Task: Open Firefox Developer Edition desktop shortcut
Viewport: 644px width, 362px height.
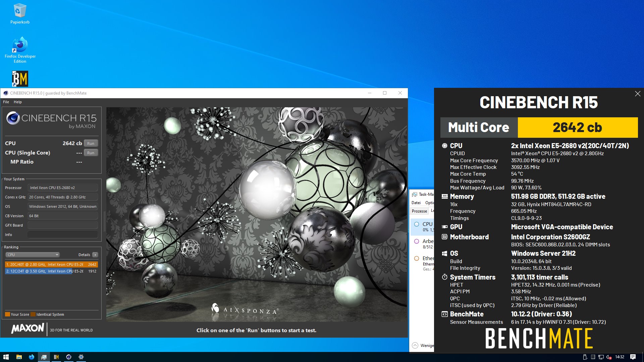Action: coord(20,50)
